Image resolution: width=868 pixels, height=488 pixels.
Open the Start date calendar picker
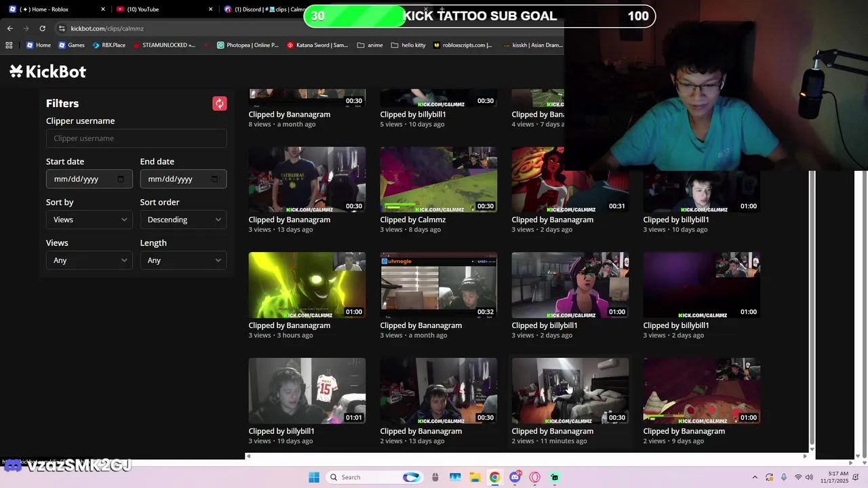click(x=121, y=179)
